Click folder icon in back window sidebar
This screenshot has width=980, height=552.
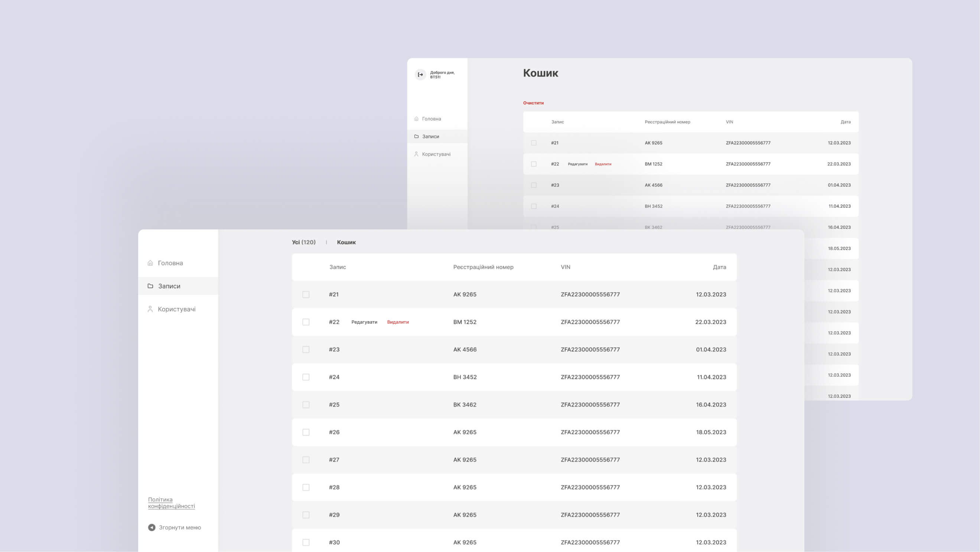pos(416,137)
